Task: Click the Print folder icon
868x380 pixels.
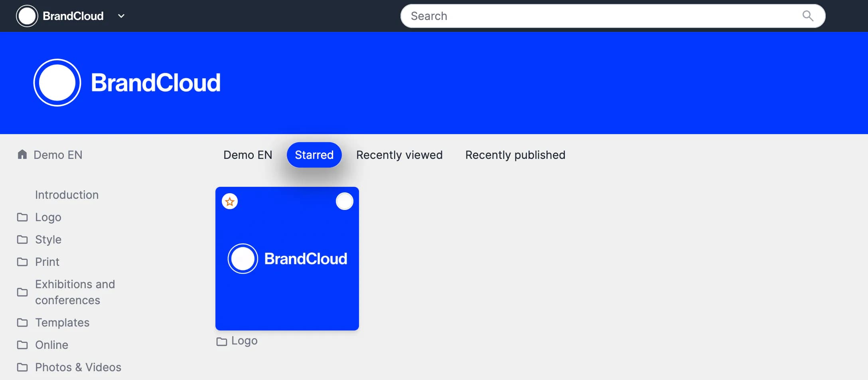Action: [22, 262]
